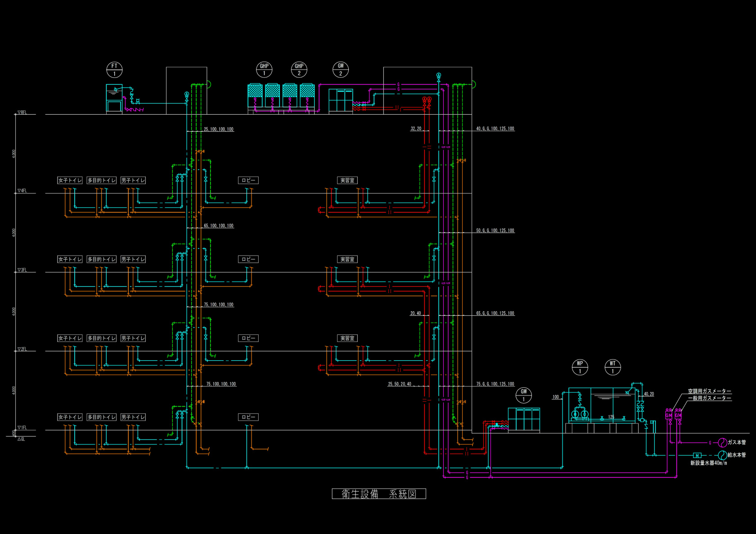Select the GHP 1 equipment tag

[264, 70]
